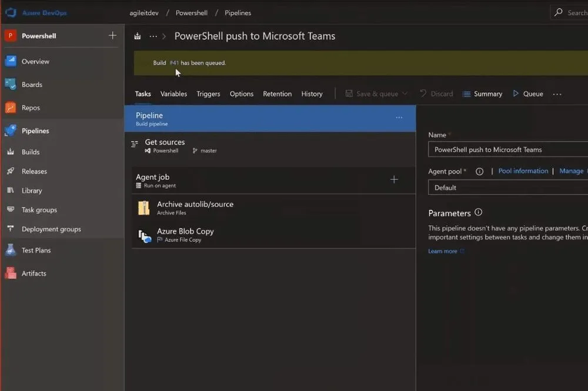Click the Archive Files zip icon
588x391 pixels.
(144, 208)
